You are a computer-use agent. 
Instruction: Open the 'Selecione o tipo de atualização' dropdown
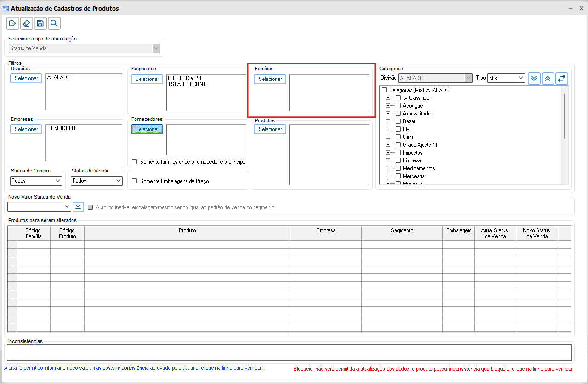pyautogui.click(x=85, y=48)
